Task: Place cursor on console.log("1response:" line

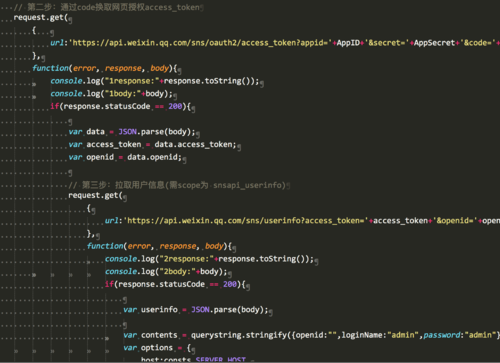Action: coord(155,81)
